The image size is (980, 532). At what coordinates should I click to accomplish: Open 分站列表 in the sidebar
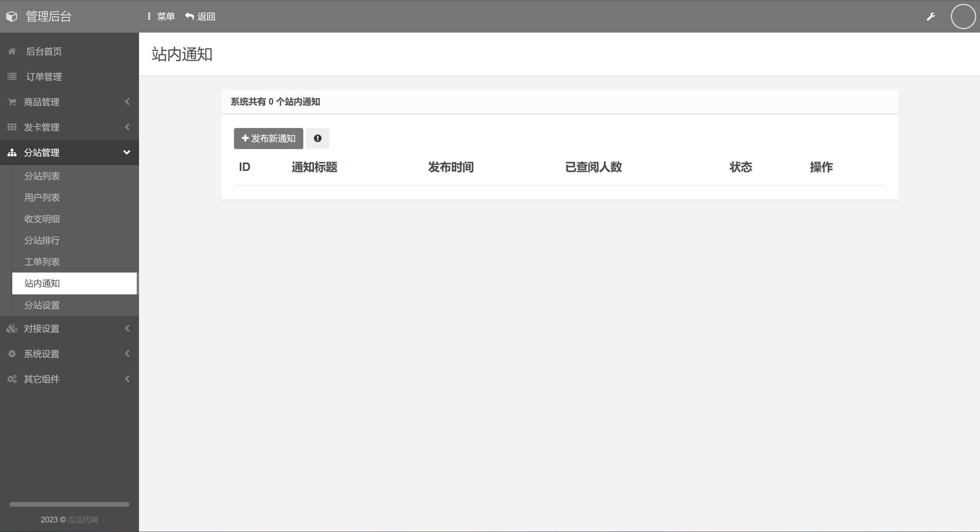coord(42,176)
